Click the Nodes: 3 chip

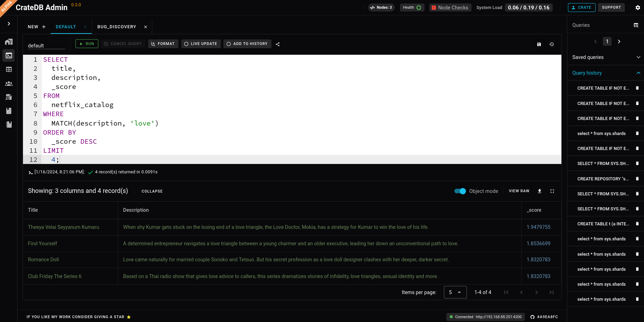pos(381,7)
